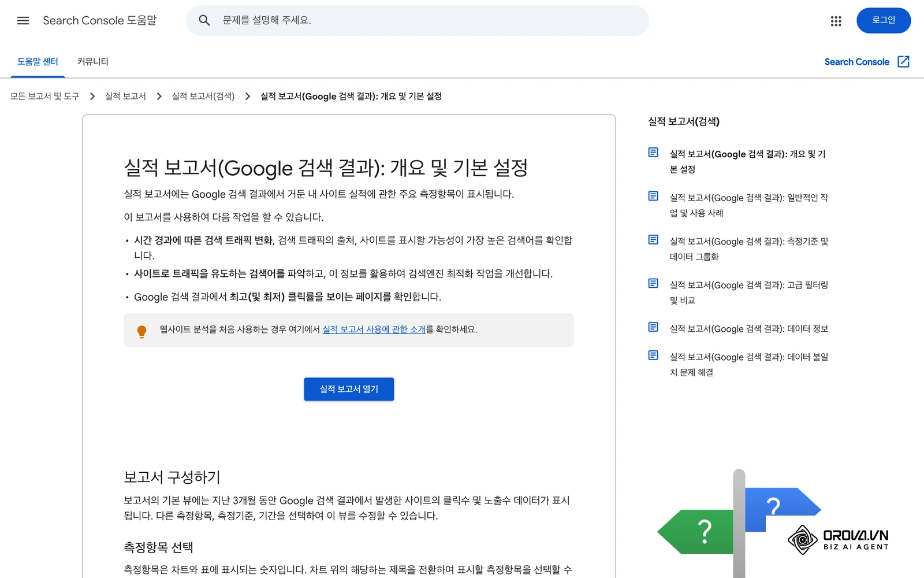Click the '측정항목 선택' subheading

tap(158, 547)
